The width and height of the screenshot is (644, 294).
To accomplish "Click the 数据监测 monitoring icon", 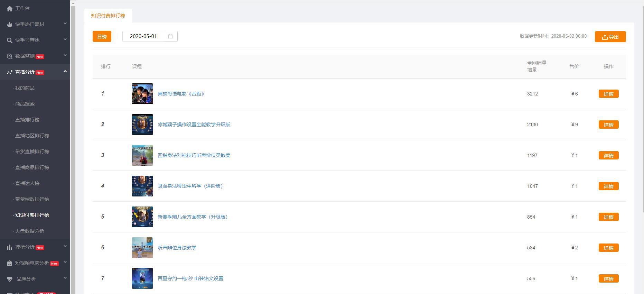I will pyautogui.click(x=9, y=56).
